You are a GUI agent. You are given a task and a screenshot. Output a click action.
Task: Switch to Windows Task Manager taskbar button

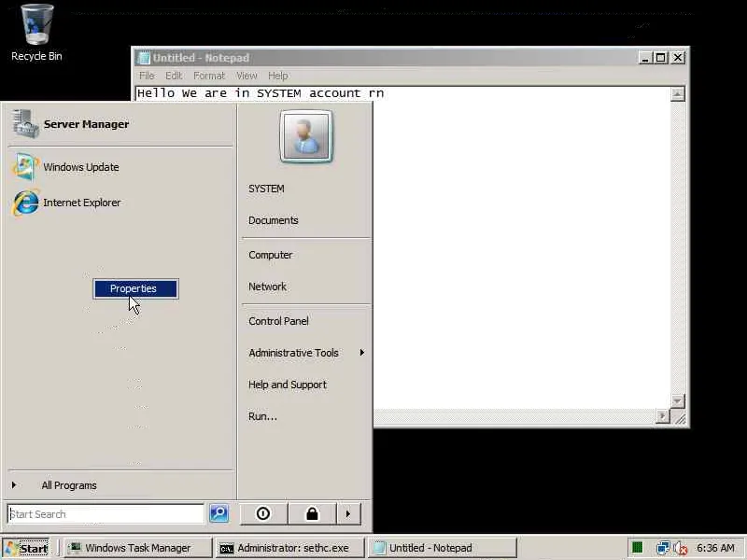click(137, 548)
